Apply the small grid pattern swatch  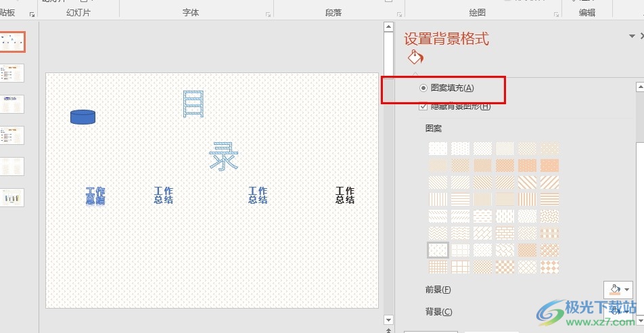pos(438,267)
